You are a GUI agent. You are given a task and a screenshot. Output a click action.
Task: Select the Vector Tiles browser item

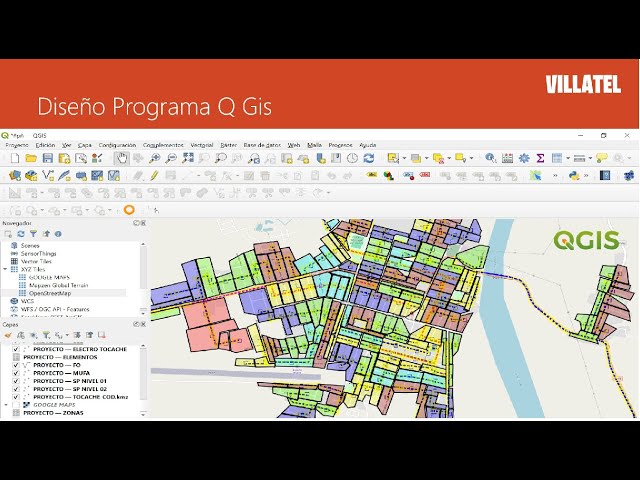[x=36, y=261]
